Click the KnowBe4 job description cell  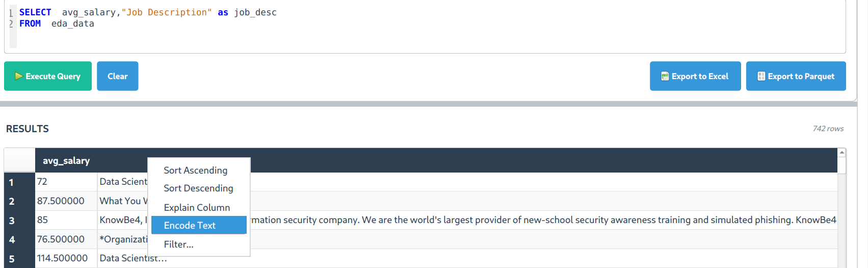pos(510,220)
